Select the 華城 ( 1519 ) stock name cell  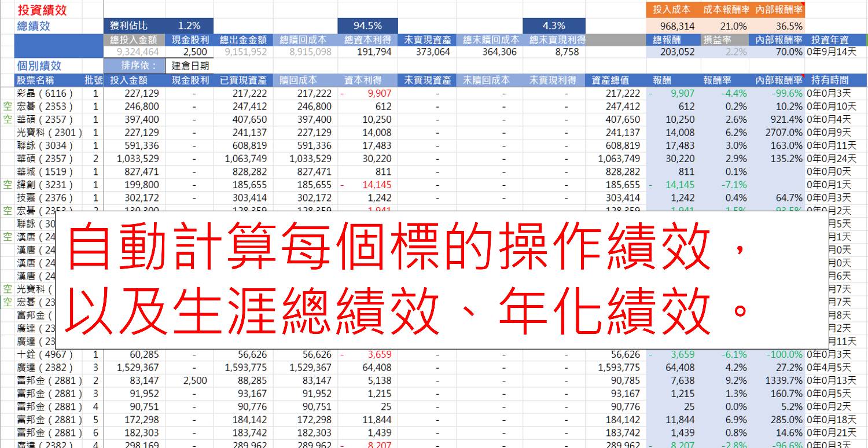point(46,171)
